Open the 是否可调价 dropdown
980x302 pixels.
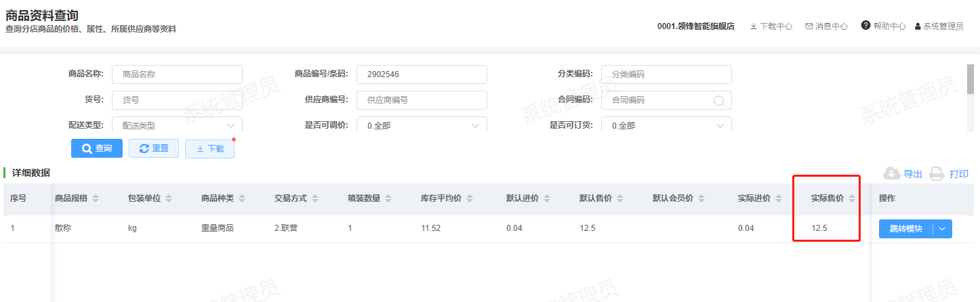(x=422, y=125)
